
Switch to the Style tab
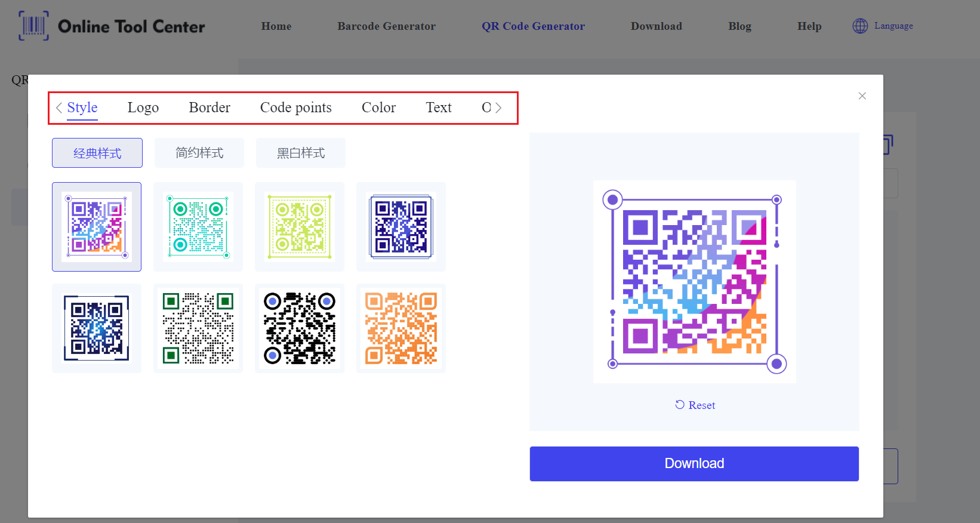coord(82,107)
